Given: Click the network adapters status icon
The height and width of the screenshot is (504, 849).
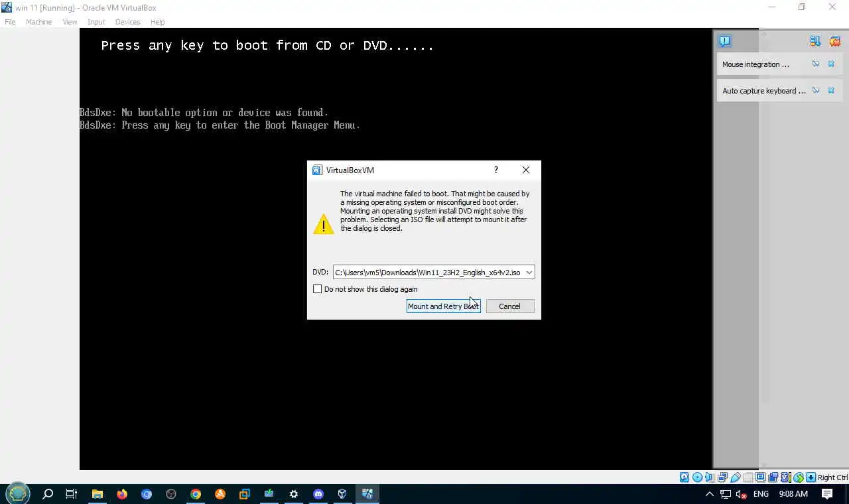Looking at the screenshot, I should coord(722,477).
